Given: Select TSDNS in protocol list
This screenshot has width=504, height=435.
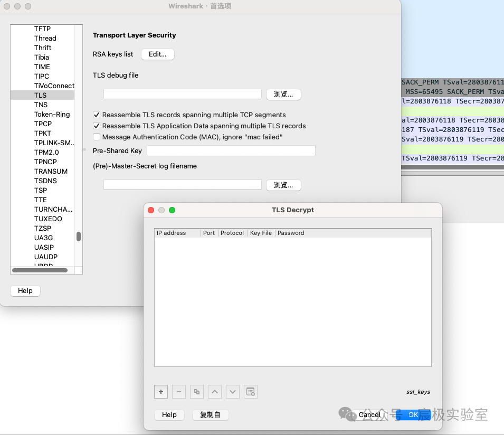Looking at the screenshot, I should pos(42,181).
